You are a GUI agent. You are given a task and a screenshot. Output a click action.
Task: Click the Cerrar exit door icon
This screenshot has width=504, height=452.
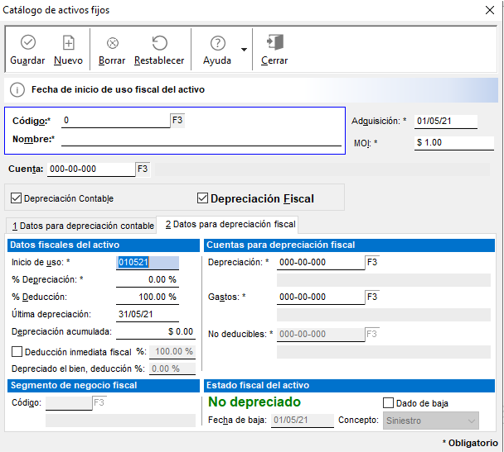[275, 42]
